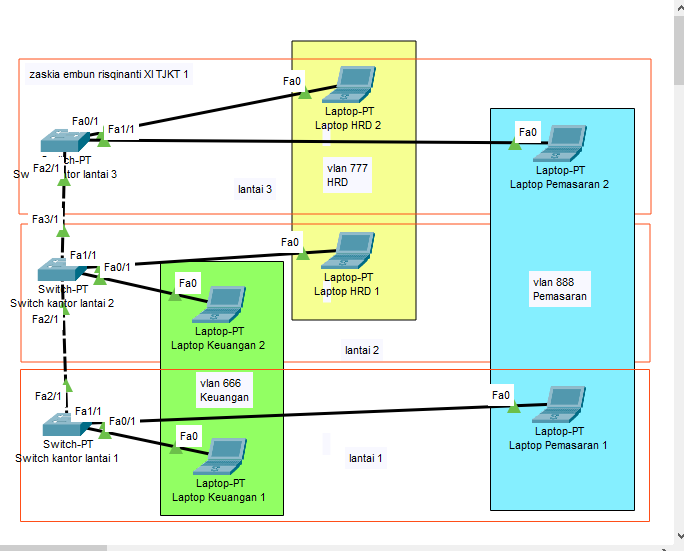Image resolution: width=684 pixels, height=551 pixels.
Task: Click the vertical scrollbar thumb
Action: [x=679, y=52]
